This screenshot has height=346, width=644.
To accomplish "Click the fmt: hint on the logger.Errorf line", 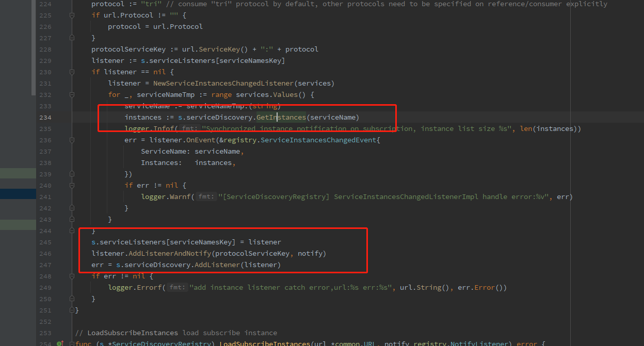I will [178, 288].
